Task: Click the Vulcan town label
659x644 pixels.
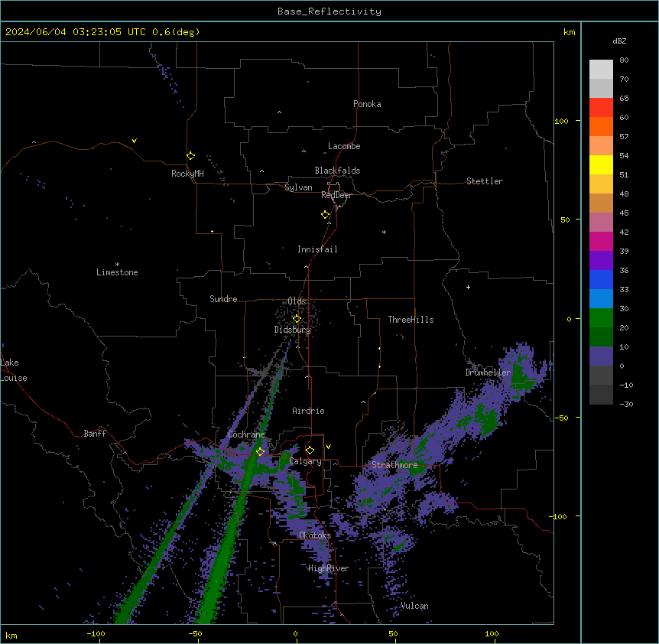Action: coord(414,606)
